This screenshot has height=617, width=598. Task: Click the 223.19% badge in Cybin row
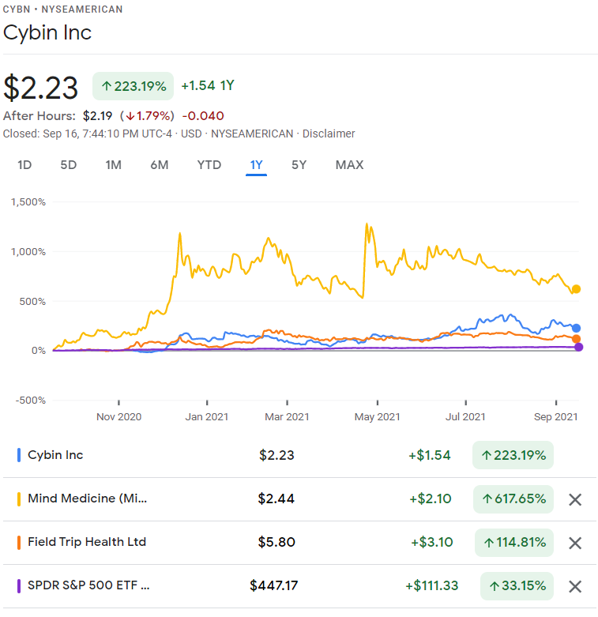[x=513, y=455]
